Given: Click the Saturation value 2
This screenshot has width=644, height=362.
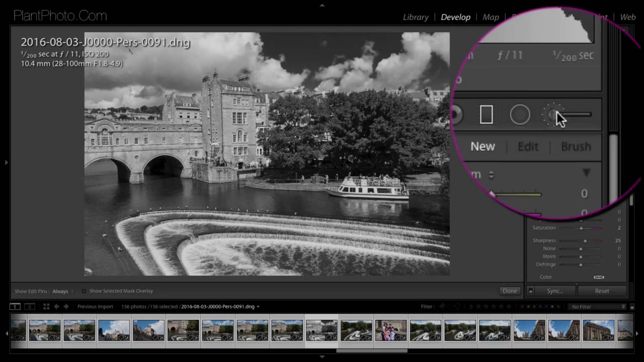Looking at the screenshot, I should (x=619, y=228).
